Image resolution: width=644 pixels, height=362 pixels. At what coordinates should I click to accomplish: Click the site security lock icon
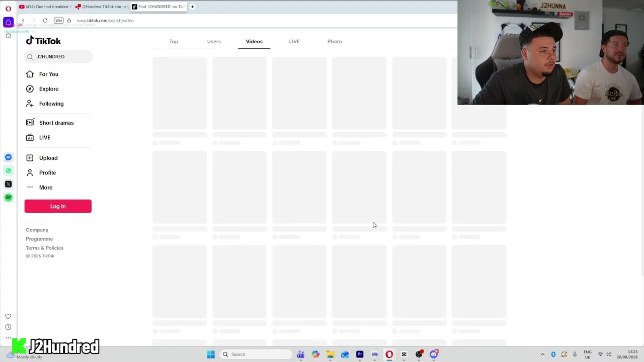coord(69,21)
